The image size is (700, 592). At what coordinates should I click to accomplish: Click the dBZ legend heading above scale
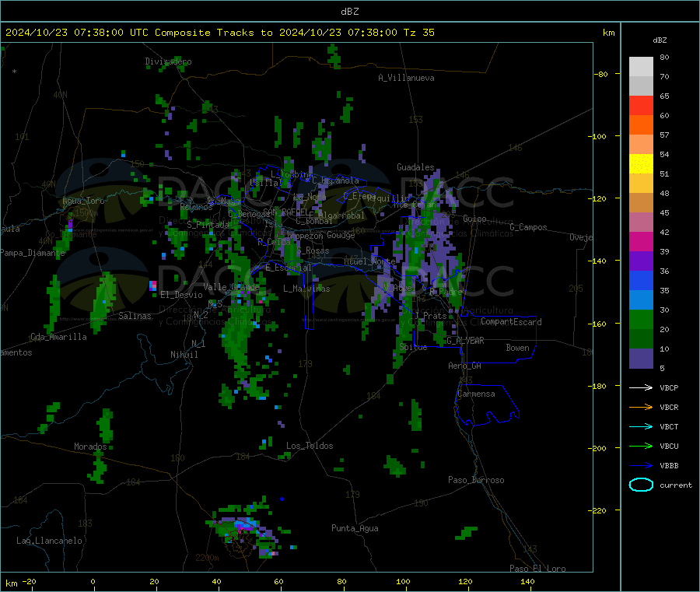[x=660, y=40]
